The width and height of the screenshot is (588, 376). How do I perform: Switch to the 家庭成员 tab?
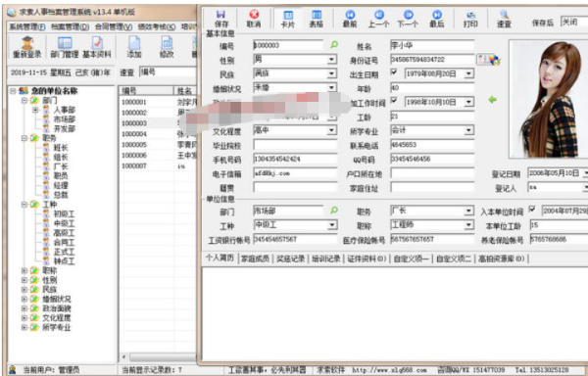pos(255,258)
